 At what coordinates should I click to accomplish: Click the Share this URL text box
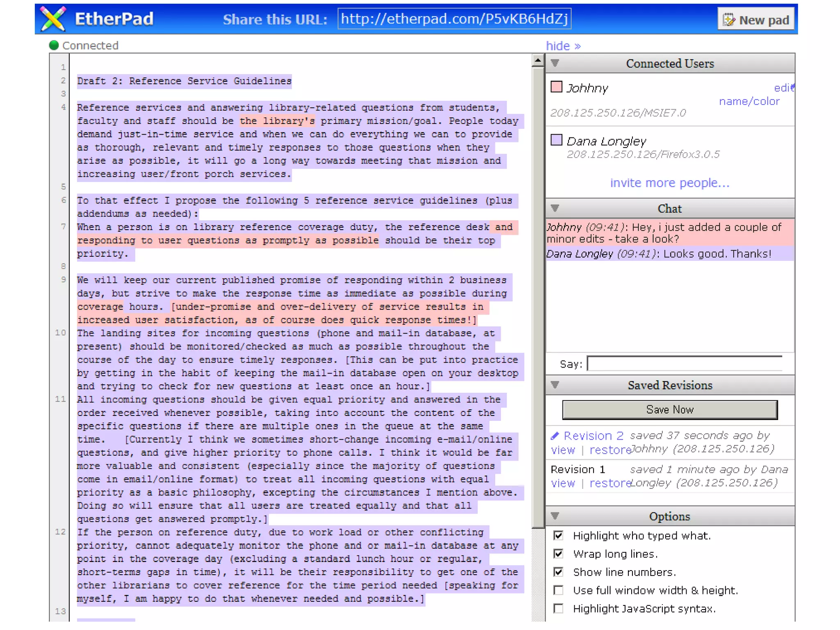point(454,19)
